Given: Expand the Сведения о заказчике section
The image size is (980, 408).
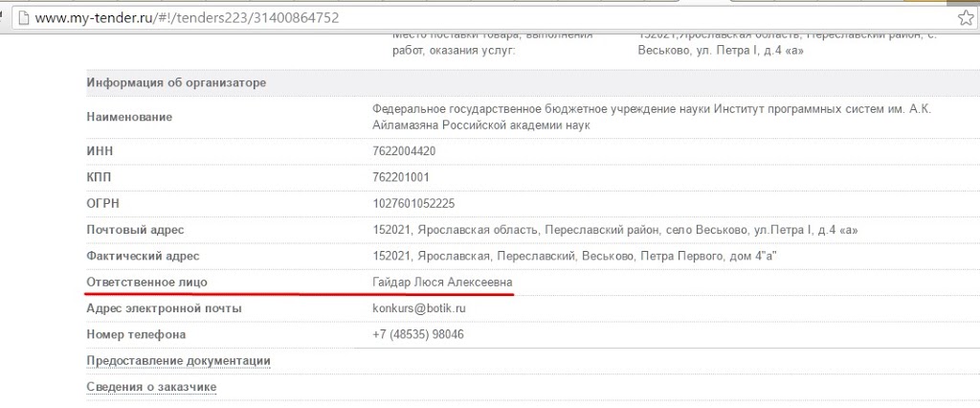Looking at the screenshot, I should (x=151, y=387).
